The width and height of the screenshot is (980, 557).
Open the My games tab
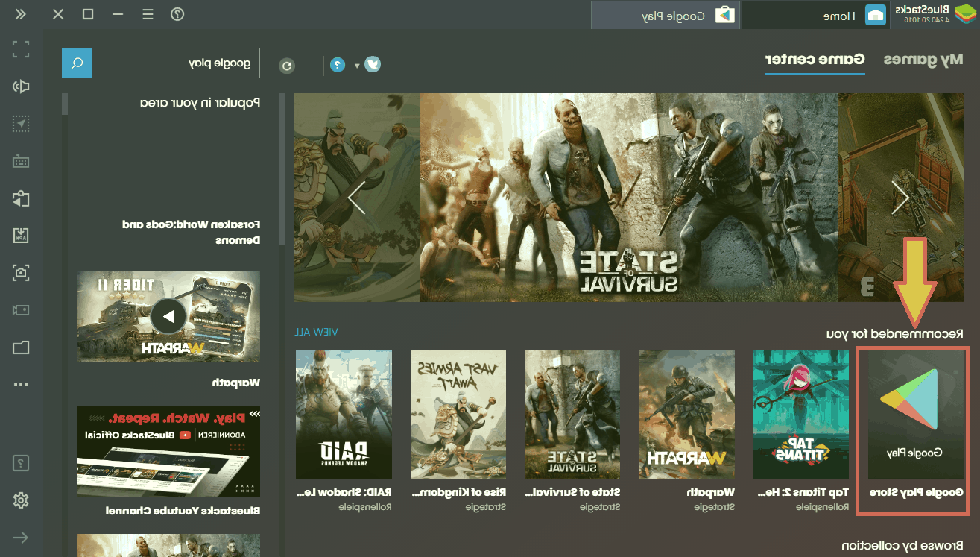click(923, 60)
